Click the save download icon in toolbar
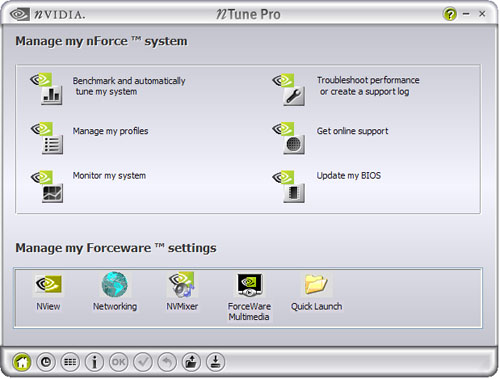 216,362
